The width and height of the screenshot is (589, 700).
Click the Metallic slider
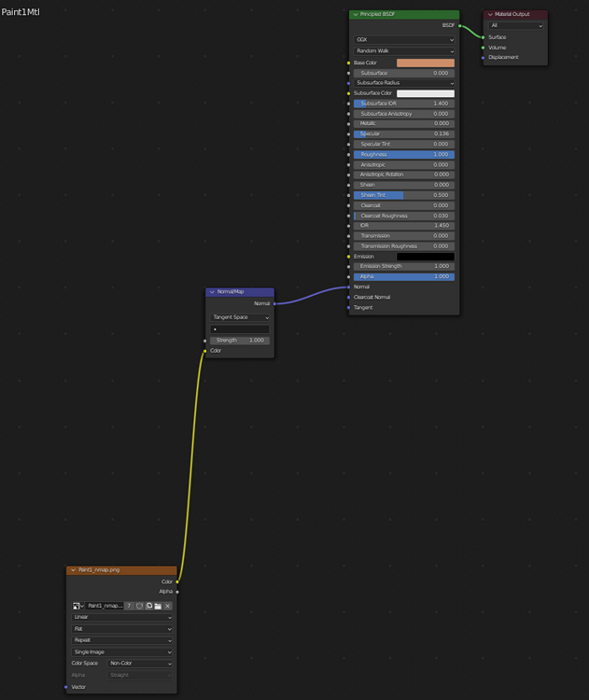pyautogui.click(x=404, y=123)
